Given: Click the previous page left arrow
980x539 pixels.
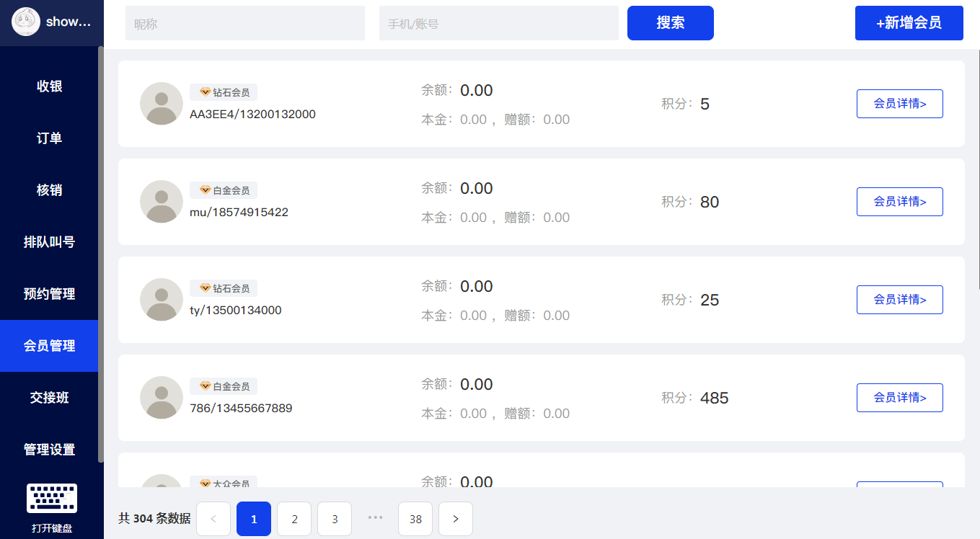Looking at the screenshot, I should 213,519.
